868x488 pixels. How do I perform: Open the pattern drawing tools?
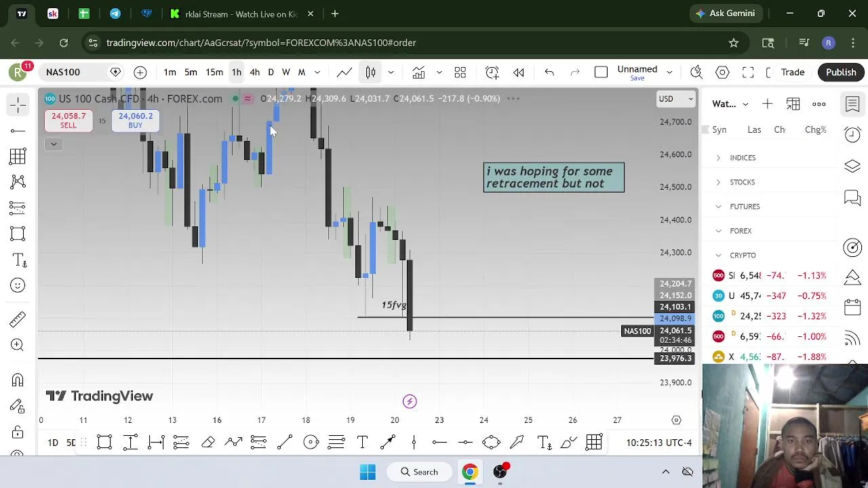pyautogui.click(x=18, y=182)
